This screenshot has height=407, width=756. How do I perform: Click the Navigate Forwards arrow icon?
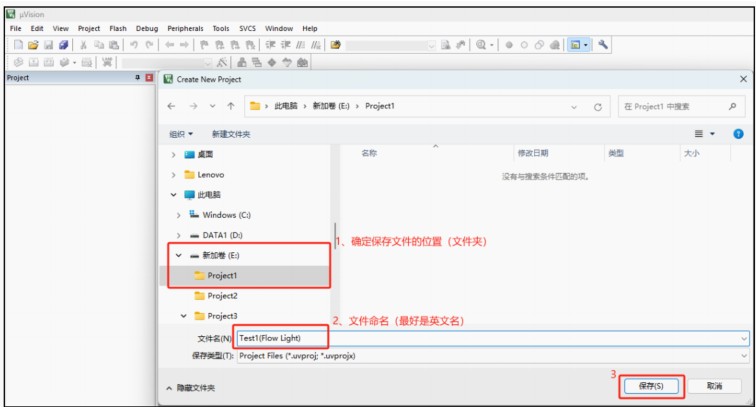[x=184, y=45]
